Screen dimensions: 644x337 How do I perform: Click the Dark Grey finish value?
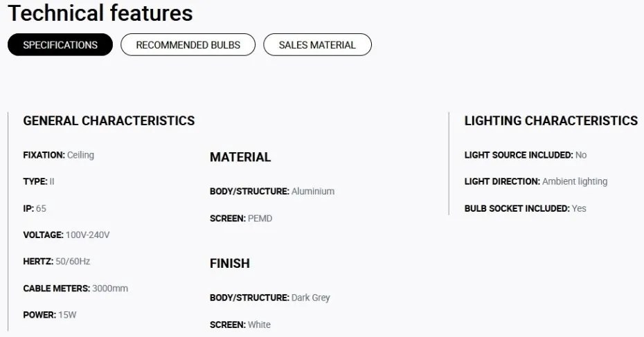pos(310,298)
